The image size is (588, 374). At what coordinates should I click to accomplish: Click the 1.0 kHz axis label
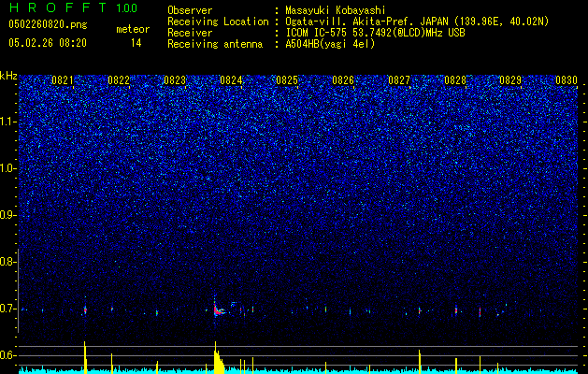point(7,168)
